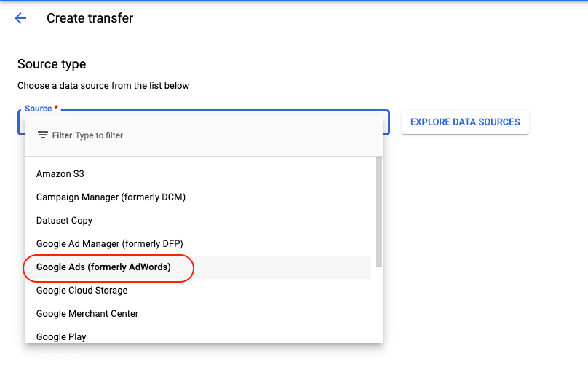Select Google Play from the list
The height and width of the screenshot is (370, 588).
tap(198, 336)
